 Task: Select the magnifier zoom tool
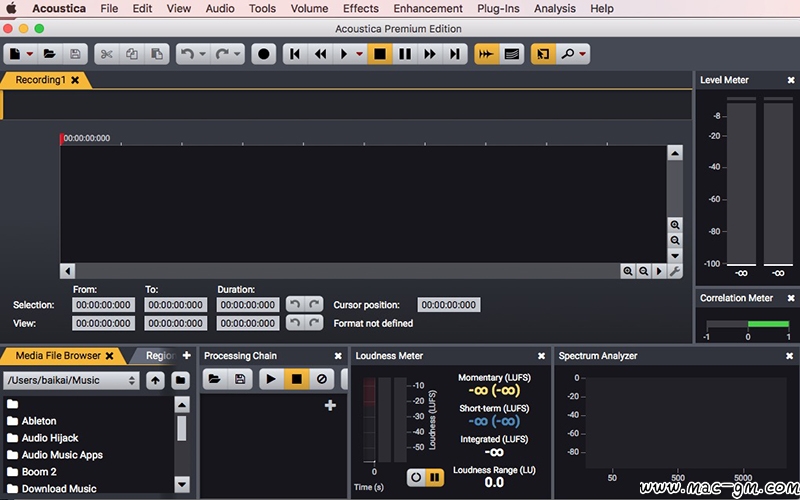tap(567, 54)
